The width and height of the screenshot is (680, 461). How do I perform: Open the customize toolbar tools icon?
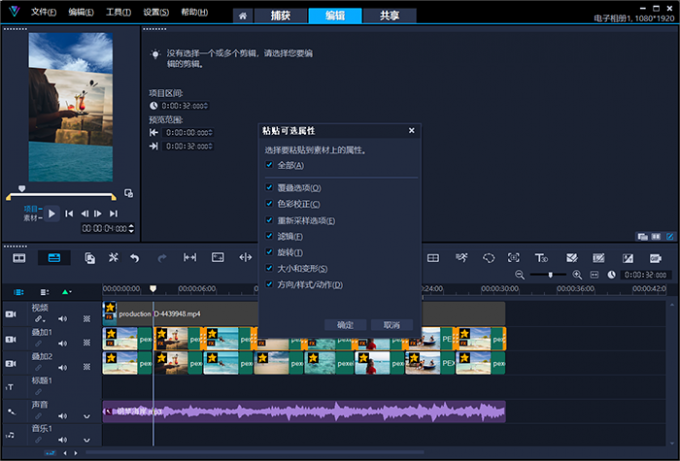(x=113, y=258)
